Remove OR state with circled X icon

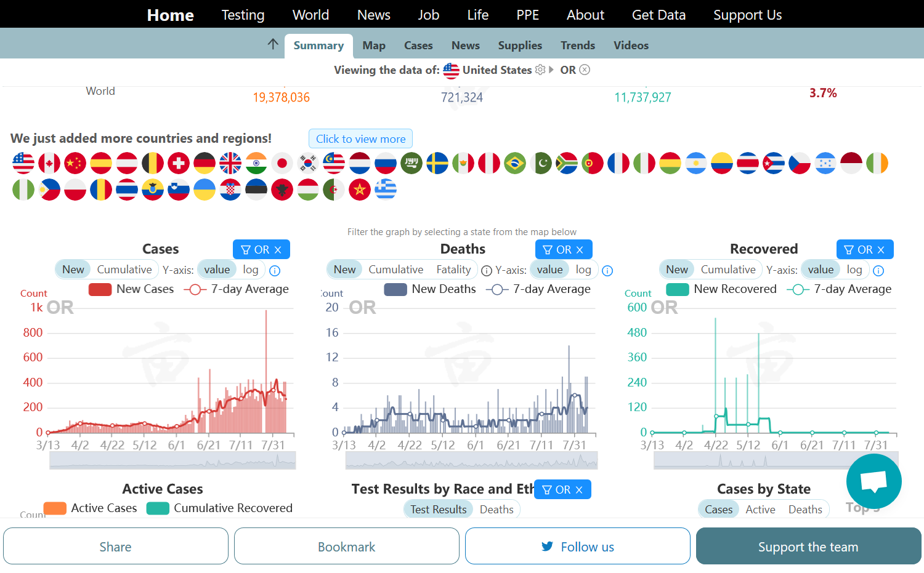[585, 70]
